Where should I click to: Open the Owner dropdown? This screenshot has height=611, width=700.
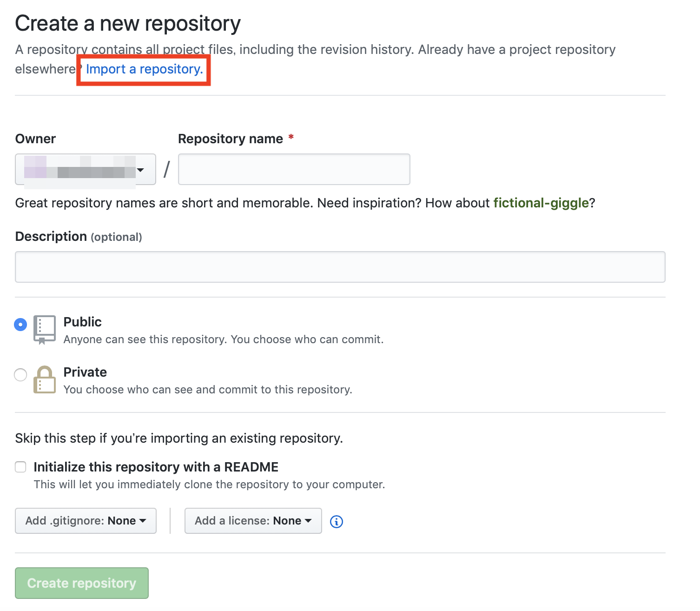(86, 169)
